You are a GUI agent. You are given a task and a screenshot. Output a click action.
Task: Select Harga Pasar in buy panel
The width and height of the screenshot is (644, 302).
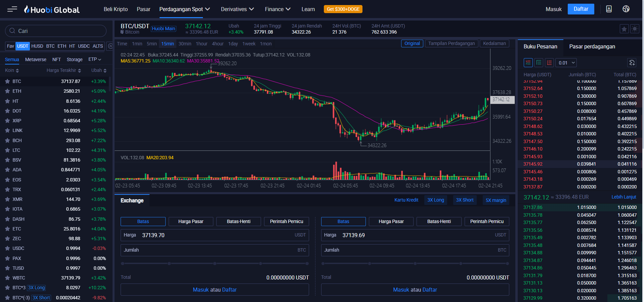[191, 221]
